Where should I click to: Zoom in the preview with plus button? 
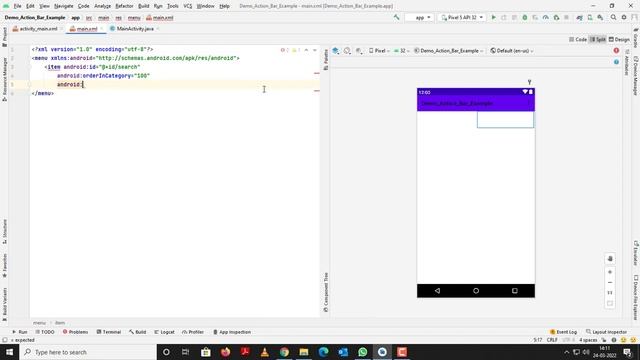[610, 272]
